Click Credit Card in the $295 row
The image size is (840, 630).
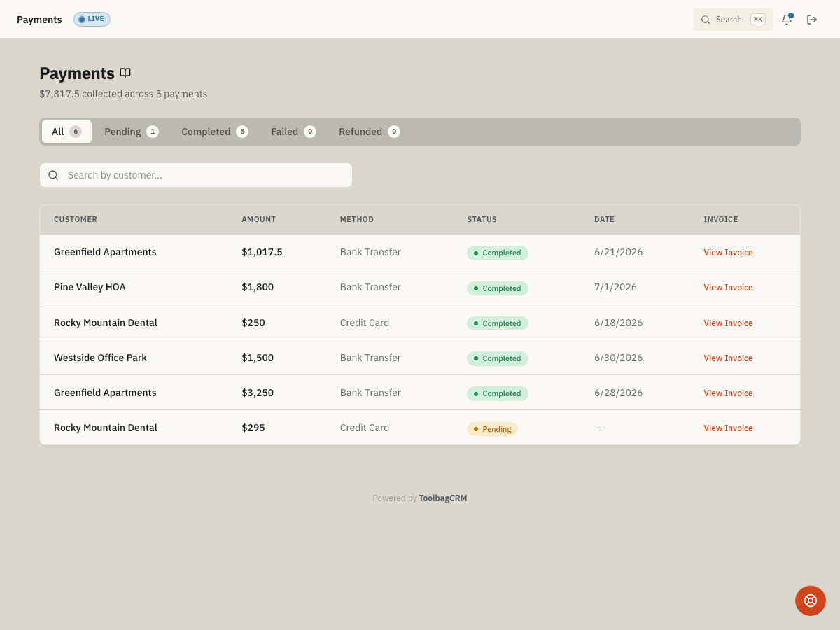pyautogui.click(x=365, y=428)
